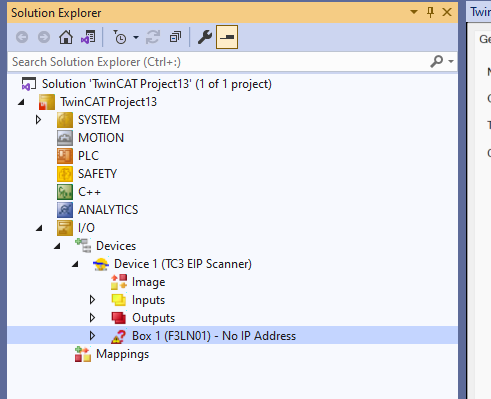Collapse Device 1 (TC3 EIP Scanner)

click(75, 264)
